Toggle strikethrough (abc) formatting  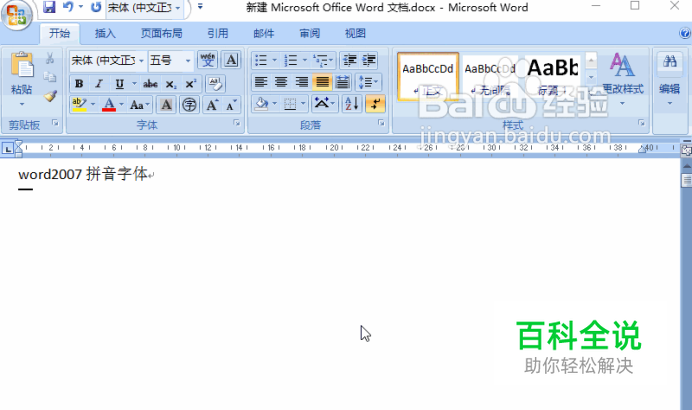click(150, 83)
